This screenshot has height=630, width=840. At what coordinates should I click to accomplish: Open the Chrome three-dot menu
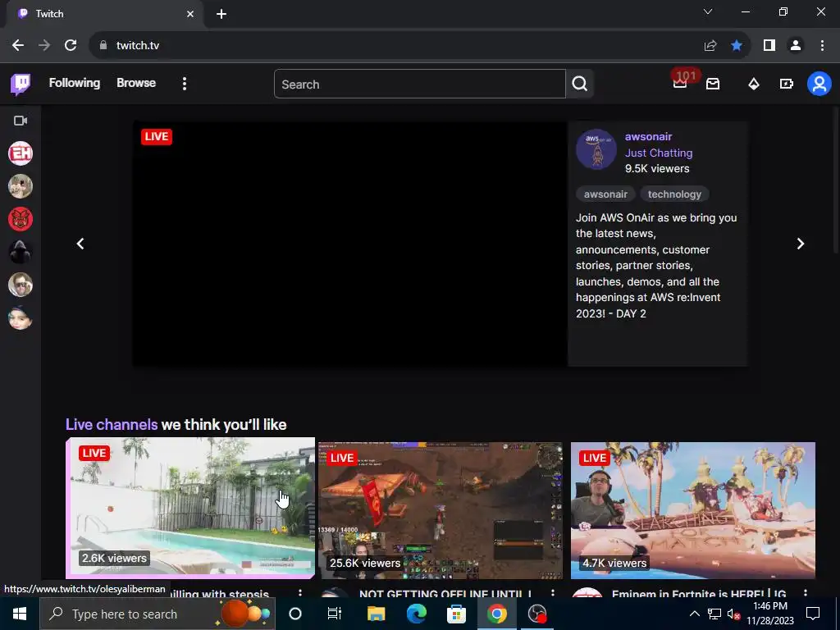[x=822, y=46]
